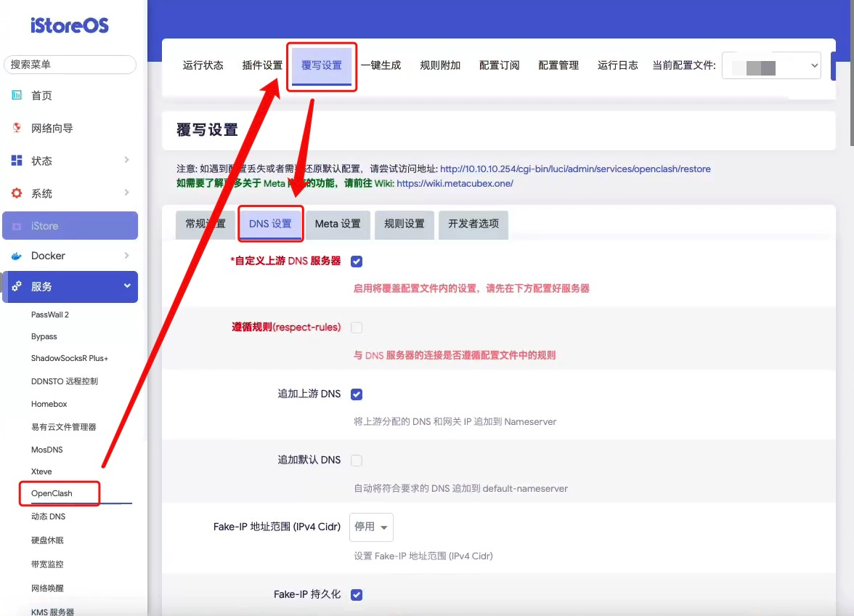Open 当前配置文件 dropdown
The width and height of the screenshot is (854, 616).
coord(771,65)
